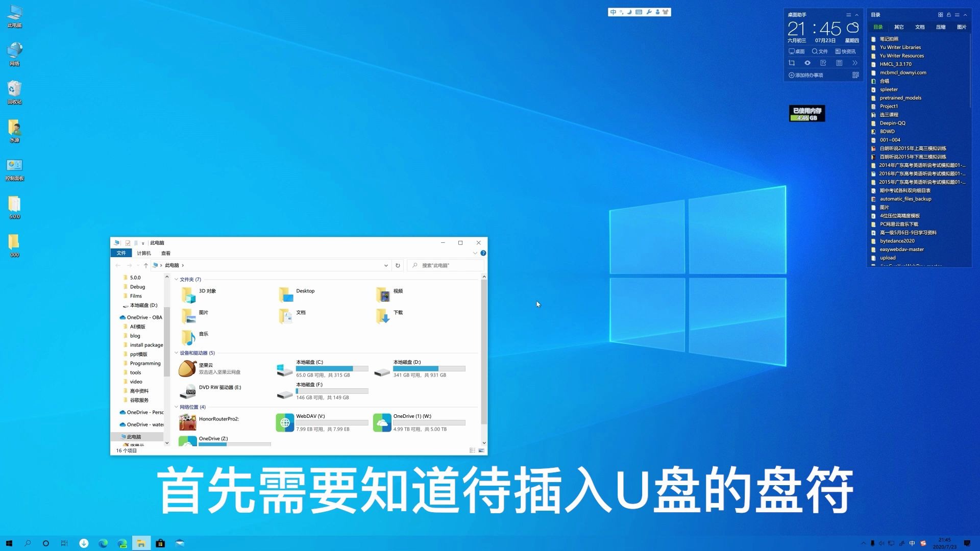The width and height of the screenshot is (980, 551).
Task: Click the 查看 (View) menu tab
Action: [x=165, y=253]
